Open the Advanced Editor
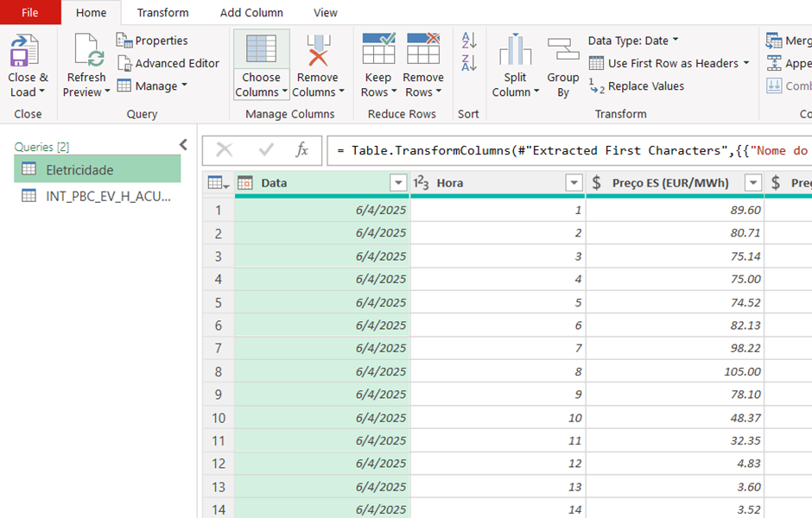Screen dimensions: 812x518 click(x=168, y=63)
